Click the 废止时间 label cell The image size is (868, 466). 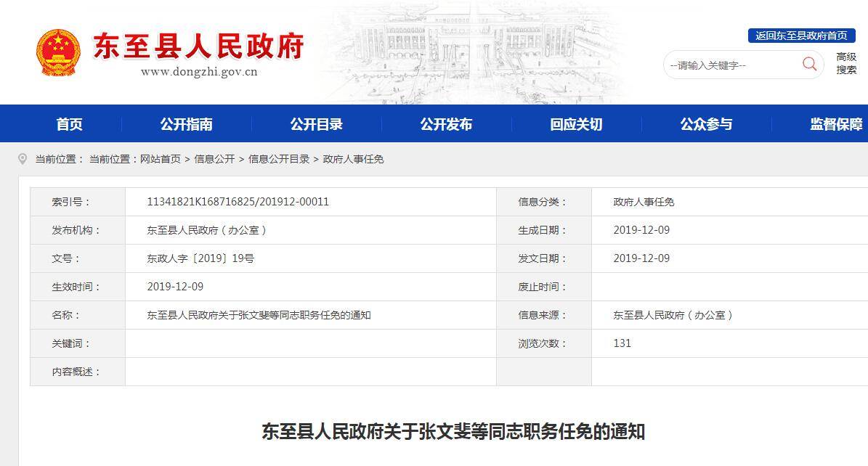point(544,287)
